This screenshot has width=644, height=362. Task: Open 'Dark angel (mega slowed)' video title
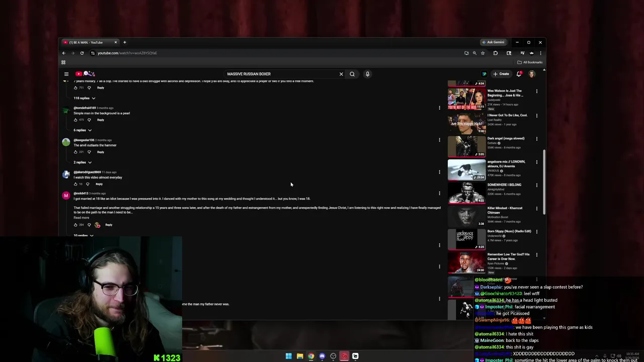pyautogui.click(x=506, y=138)
